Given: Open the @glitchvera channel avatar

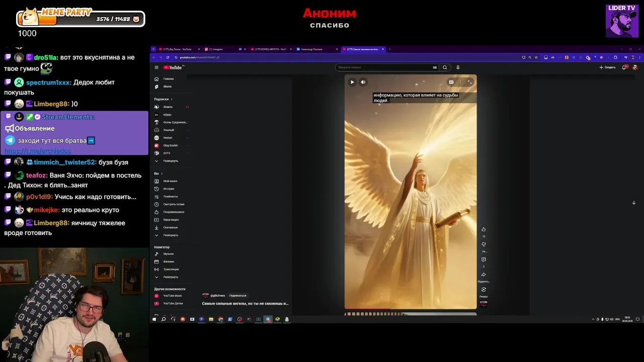Looking at the screenshot, I should click(205, 296).
